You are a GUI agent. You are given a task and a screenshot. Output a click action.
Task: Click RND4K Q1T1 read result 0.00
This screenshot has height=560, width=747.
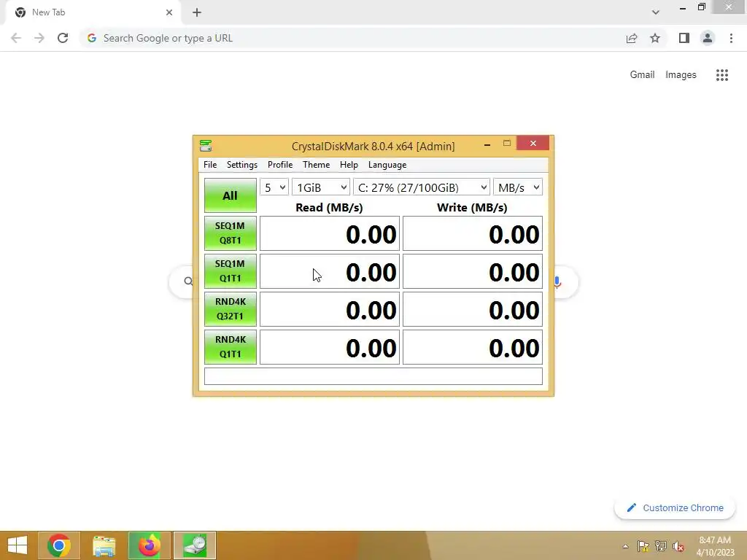click(x=330, y=347)
